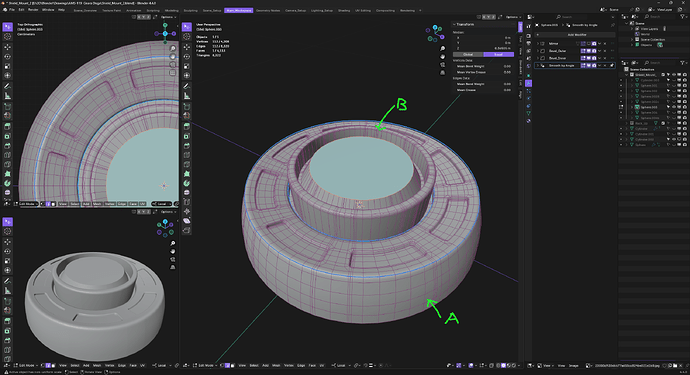Viewport: 690px width, 375px height.
Task: Expand View Layers in the top outliner
Action: 632,29
